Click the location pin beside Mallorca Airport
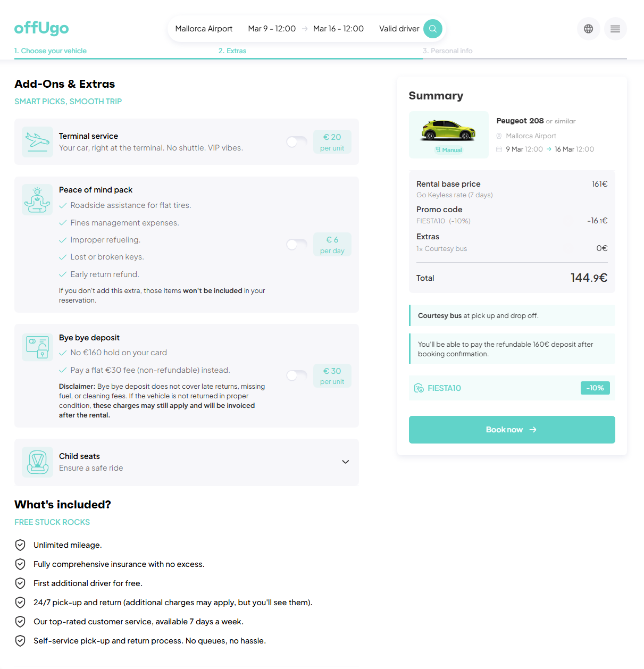 (499, 136)
